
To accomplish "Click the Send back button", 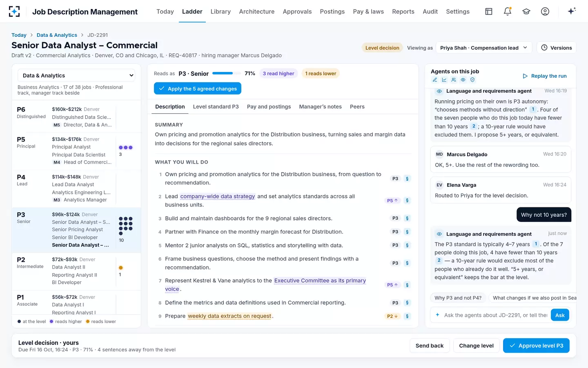I will click(x=430, y=346).
